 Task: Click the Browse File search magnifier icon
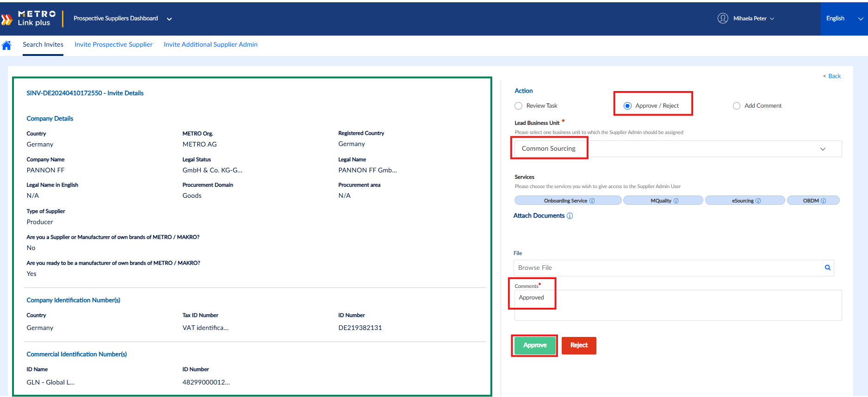(828, 268)
